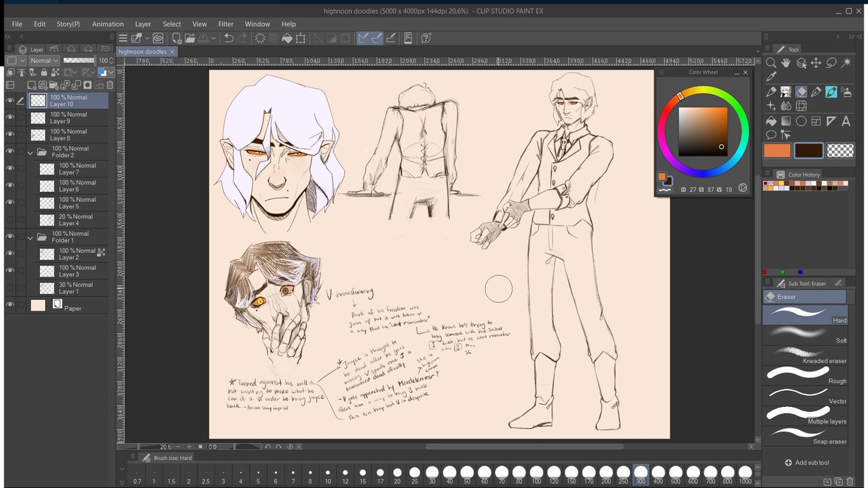
Task: Select the Move layer tool
Action: 816,63
